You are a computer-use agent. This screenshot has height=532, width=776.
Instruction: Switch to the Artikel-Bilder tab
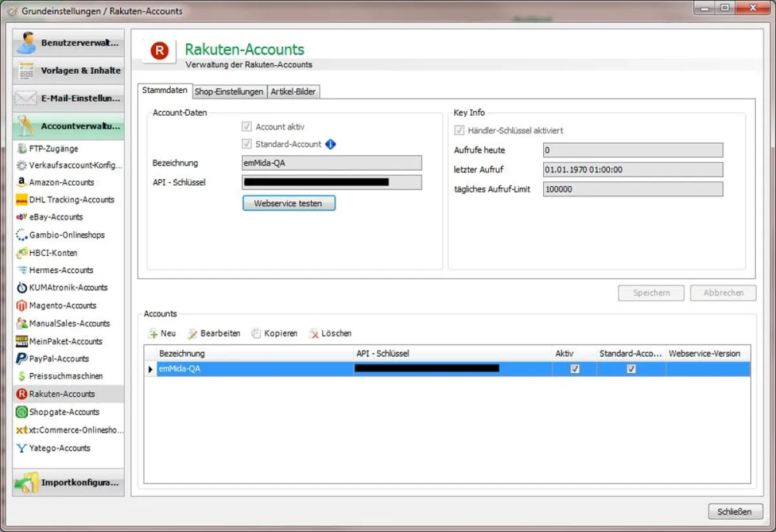coord(293,92)
